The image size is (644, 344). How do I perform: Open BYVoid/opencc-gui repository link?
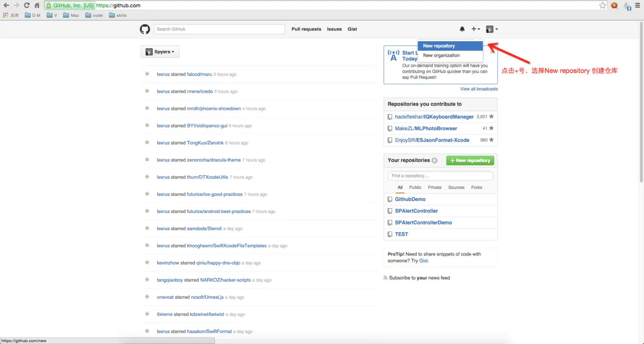click(x=207, y=126)
